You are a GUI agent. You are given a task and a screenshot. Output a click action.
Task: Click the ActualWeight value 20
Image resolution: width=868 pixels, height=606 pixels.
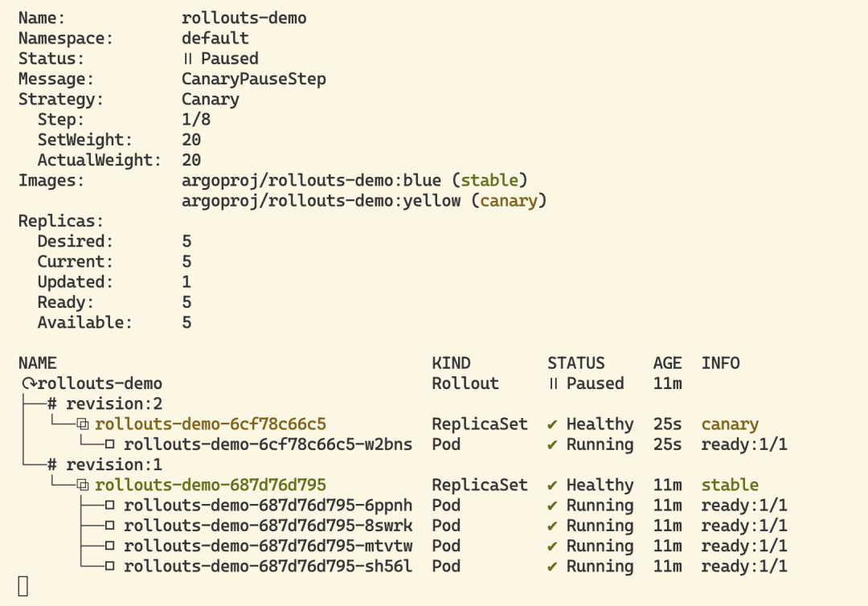pos(191,161)
